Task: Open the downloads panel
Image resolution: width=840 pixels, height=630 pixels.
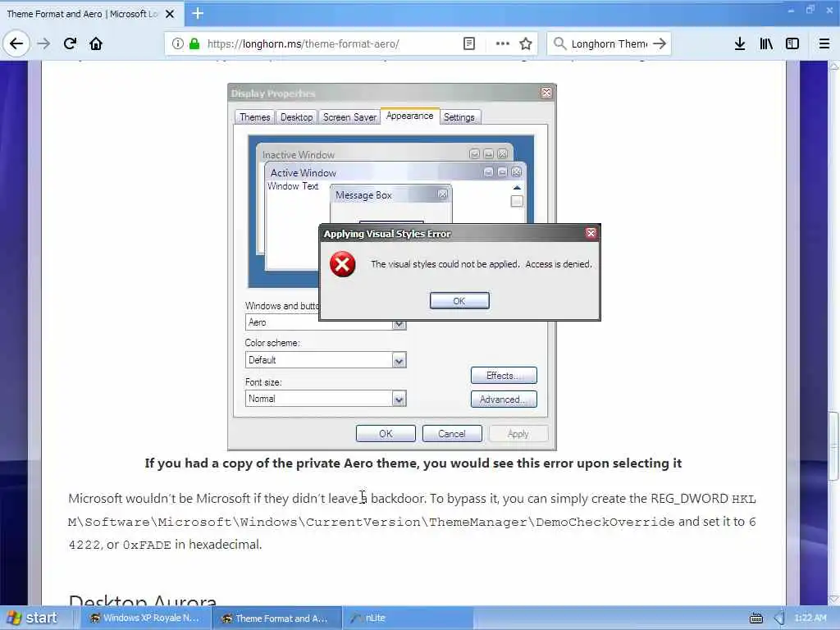Action: click(x=740, y=44)
